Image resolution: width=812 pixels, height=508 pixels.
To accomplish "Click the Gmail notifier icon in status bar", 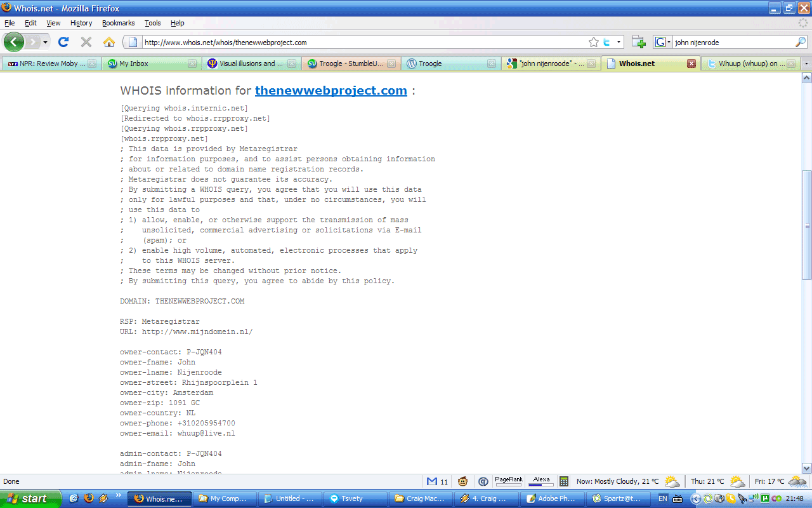I will (432, 481).
